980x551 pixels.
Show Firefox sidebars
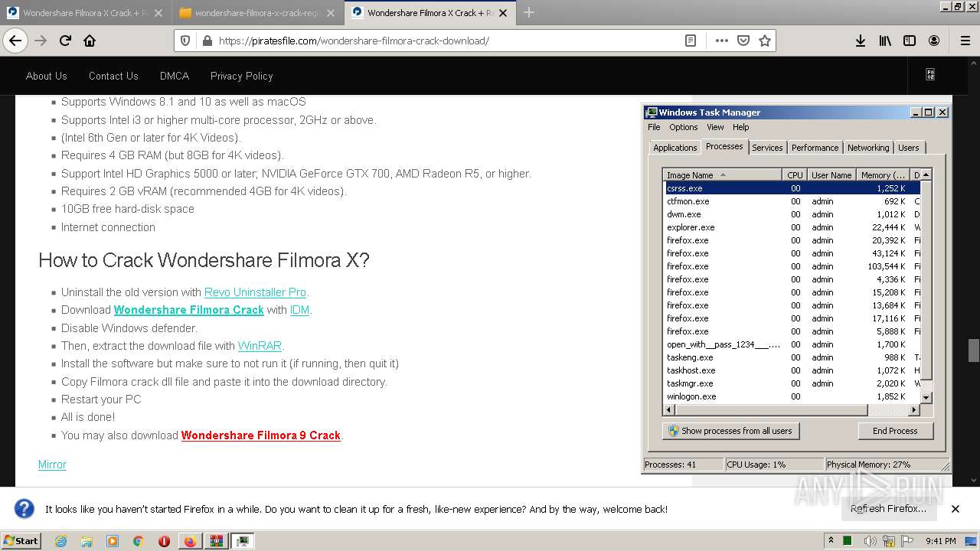[910, 41]
